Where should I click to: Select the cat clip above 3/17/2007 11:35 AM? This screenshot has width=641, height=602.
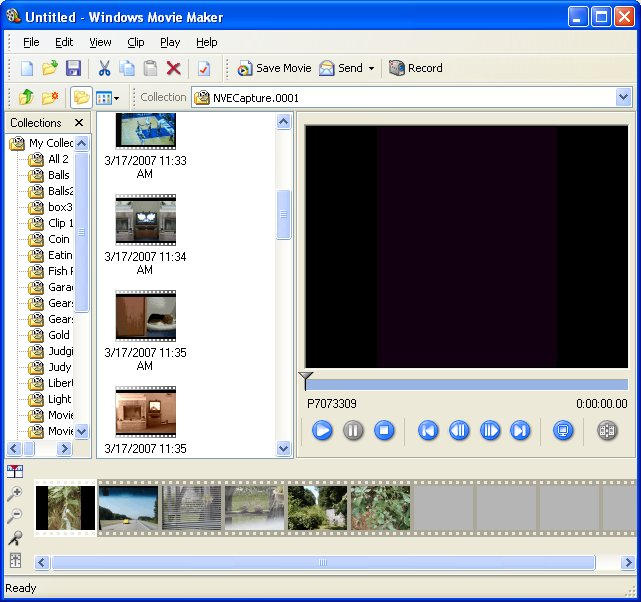click(x=146, y=316)
